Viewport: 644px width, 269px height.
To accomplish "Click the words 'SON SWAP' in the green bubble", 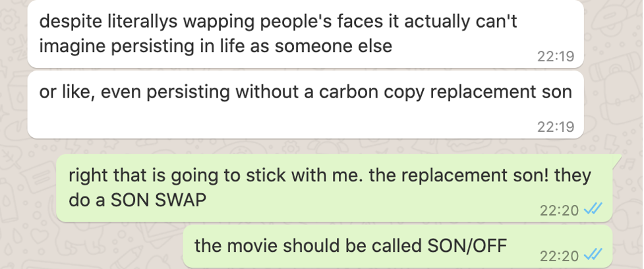I will pos(159,200).
